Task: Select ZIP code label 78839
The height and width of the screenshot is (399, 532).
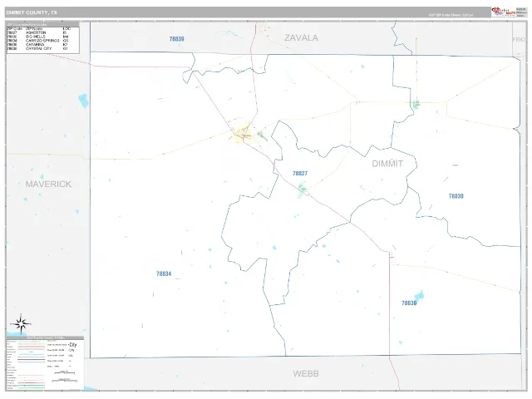Action: pos(176,39)
